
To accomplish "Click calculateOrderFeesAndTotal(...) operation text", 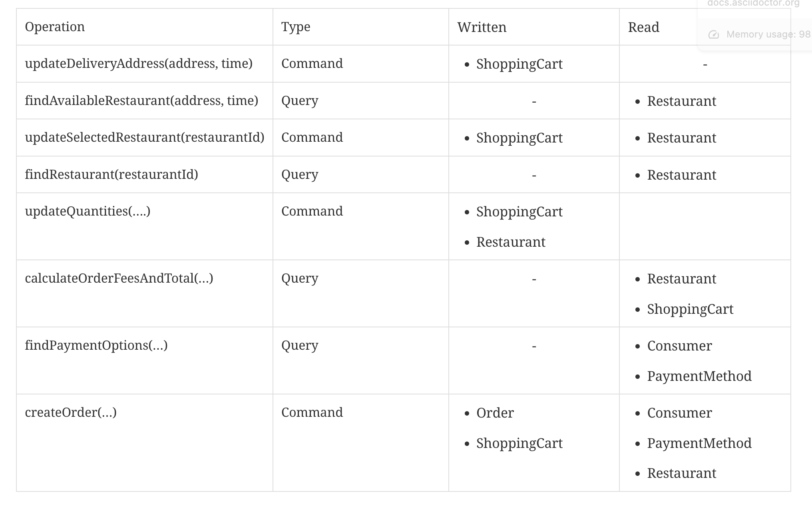I will point(119,278).
